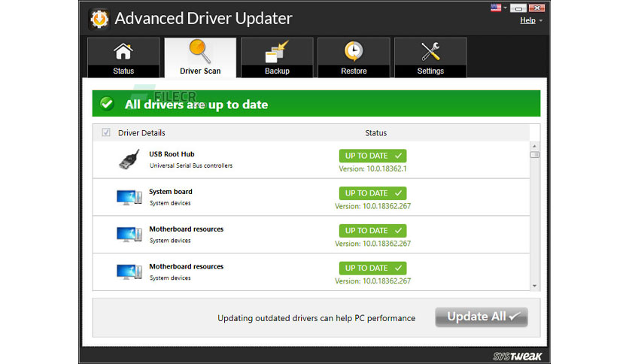Switch to the Backup tab

277,57
